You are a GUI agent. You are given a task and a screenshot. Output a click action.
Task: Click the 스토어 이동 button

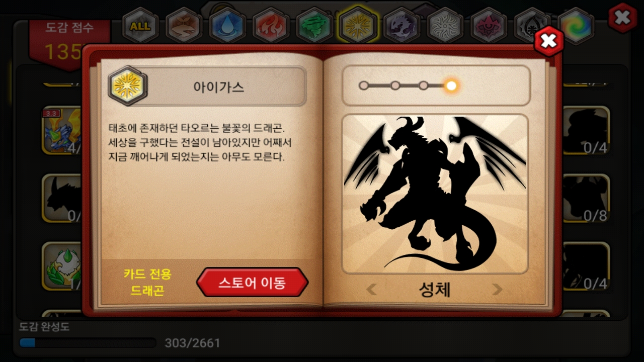tap(252, 283)
